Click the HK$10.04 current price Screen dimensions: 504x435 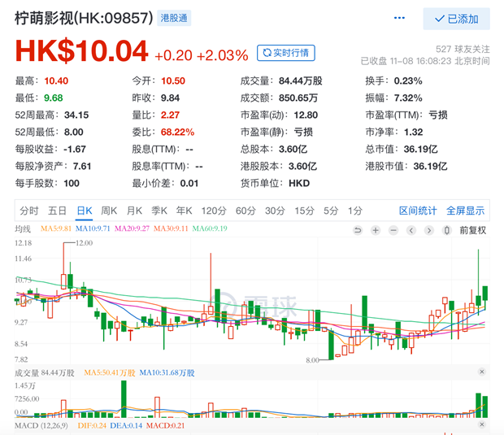coord(81,51)
